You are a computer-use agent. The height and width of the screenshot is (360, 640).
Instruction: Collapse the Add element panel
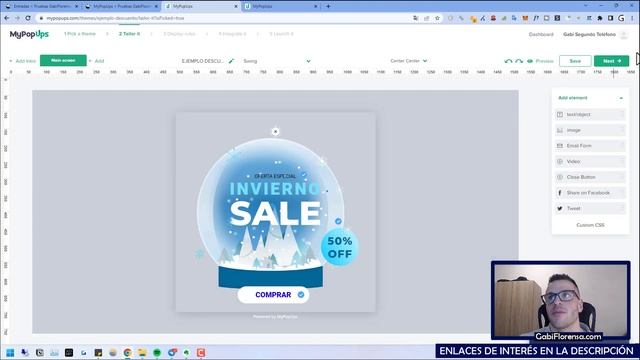621,98
